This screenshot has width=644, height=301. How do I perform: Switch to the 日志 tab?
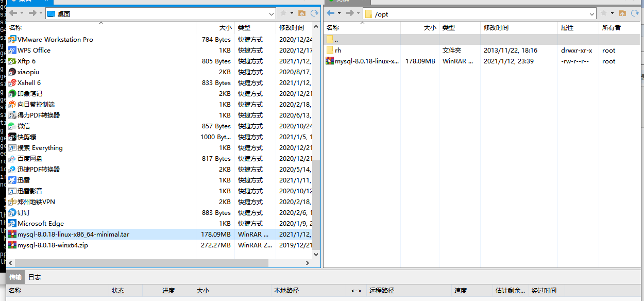35,277
